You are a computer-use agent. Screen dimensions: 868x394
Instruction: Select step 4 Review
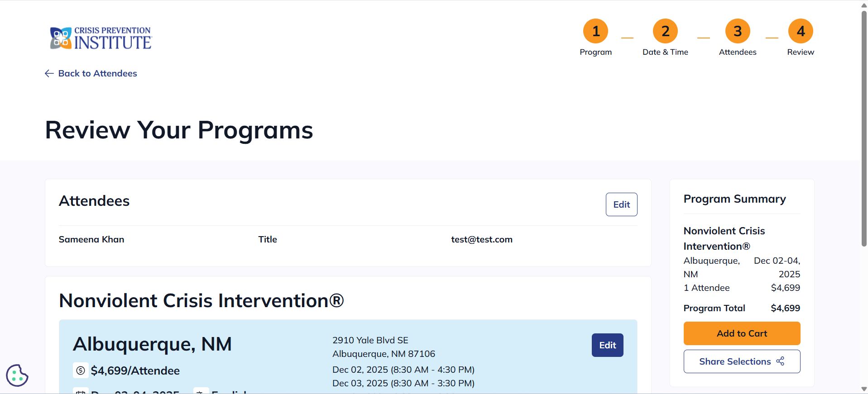pyautogui.click(x=801, y=38)
